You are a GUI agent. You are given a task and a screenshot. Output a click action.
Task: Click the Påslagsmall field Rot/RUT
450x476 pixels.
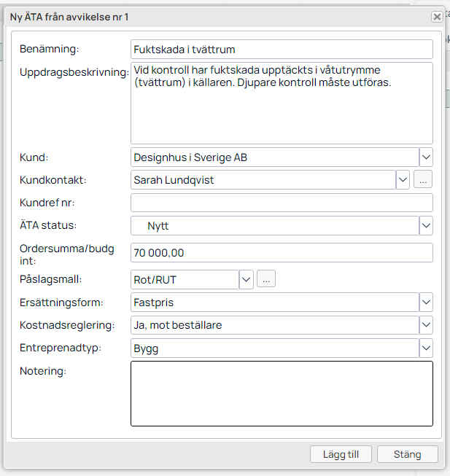[x=185, y=279]
